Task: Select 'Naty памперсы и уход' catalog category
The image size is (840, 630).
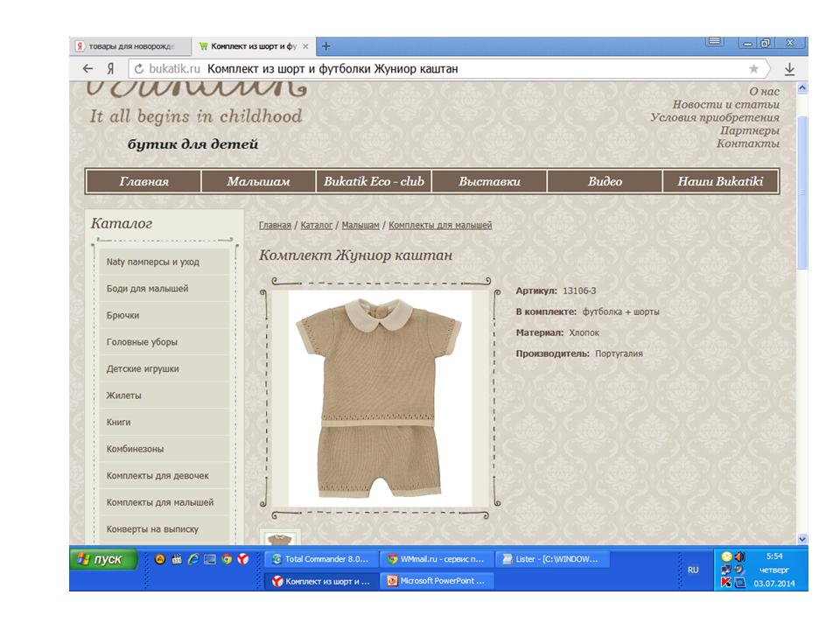Action: coord(164,262)
